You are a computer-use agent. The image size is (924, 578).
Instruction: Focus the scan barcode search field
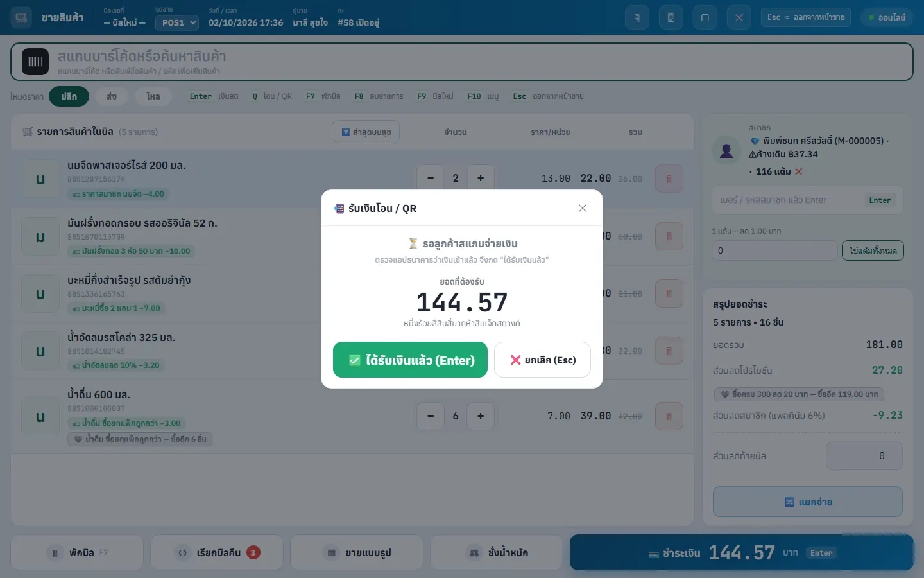click(462, 62)
